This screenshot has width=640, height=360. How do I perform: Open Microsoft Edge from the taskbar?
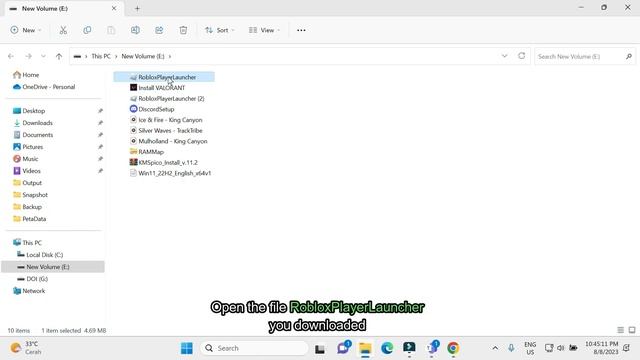coord(387,348)
